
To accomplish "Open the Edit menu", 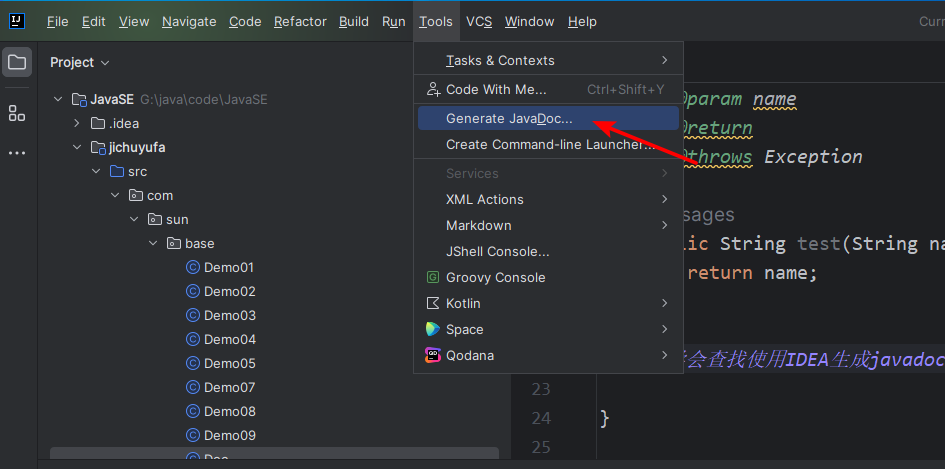I will click(94, 22).
